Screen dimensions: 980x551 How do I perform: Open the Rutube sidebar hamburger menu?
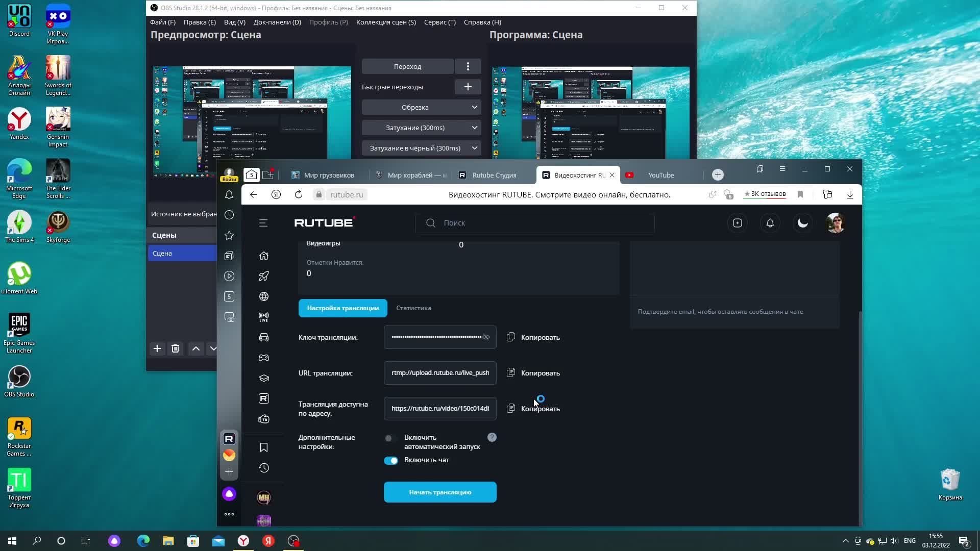coord(263,223)
